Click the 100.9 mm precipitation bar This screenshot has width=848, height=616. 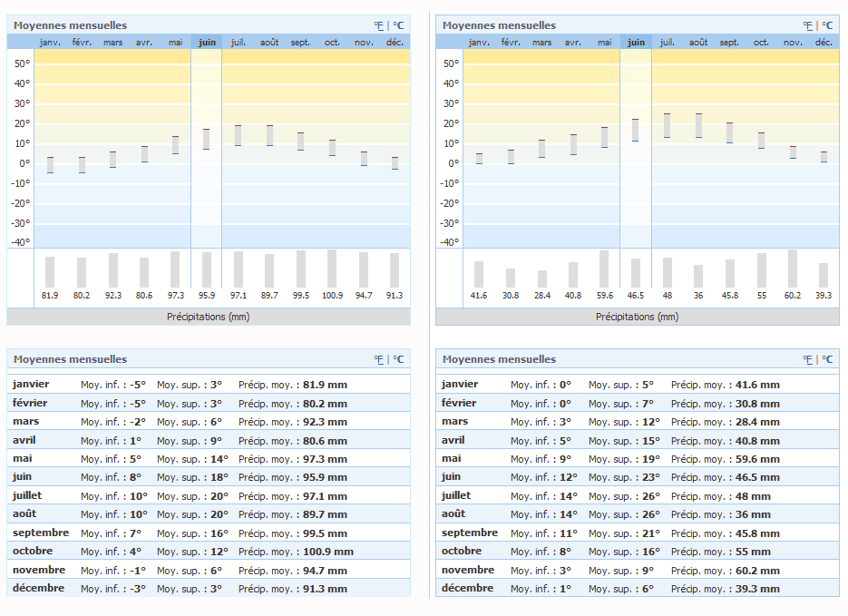(332, 269)
